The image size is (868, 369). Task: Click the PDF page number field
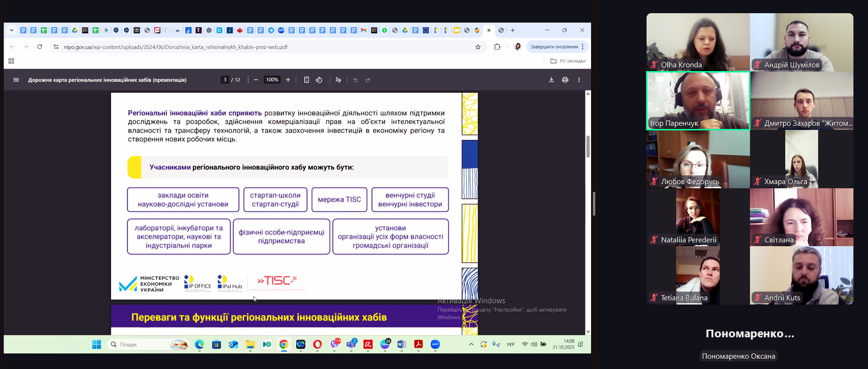click(x=225, y=80)
